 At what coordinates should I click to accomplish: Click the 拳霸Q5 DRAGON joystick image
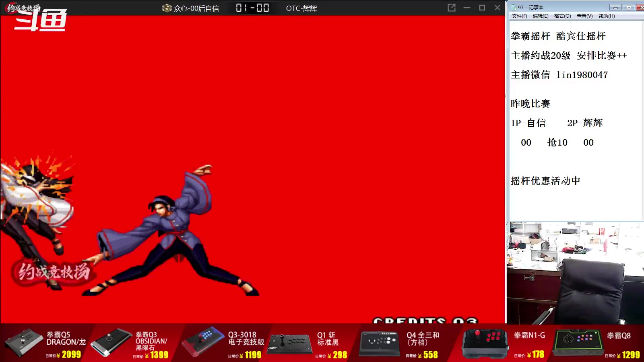tap(23, 342)
